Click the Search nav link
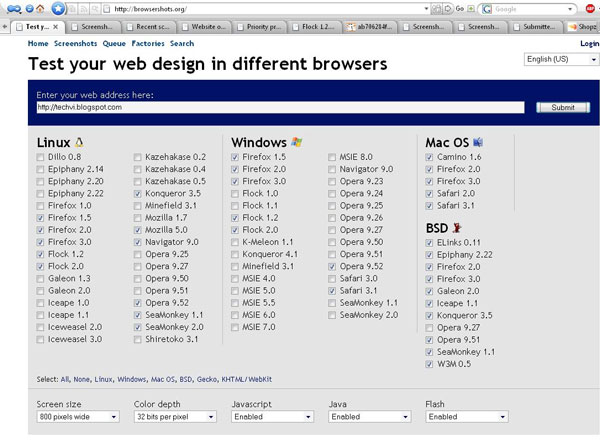Screen dimensions: 600x440 point(182,44)
